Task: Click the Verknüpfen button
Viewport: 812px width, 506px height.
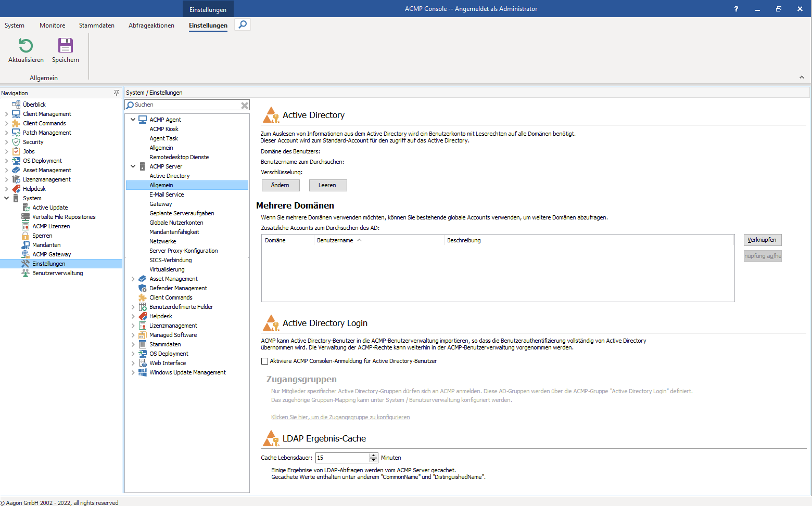Action: click(763, 240)
